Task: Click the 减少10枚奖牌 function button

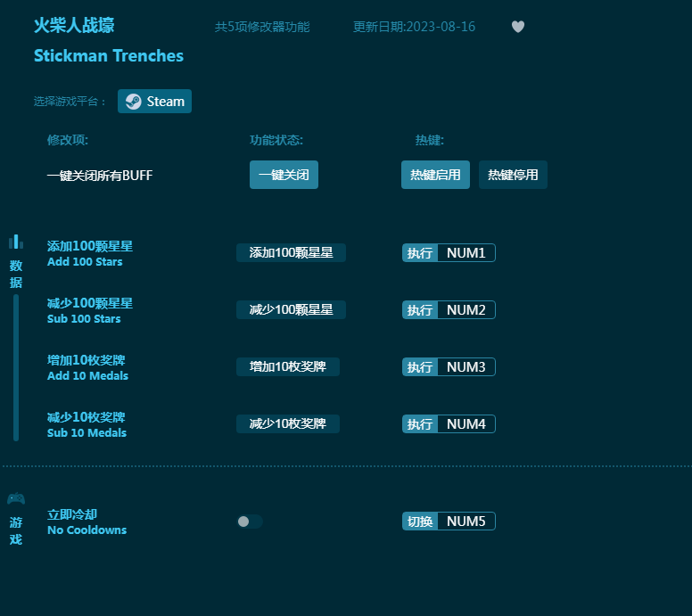Action: tap(287, 424)
